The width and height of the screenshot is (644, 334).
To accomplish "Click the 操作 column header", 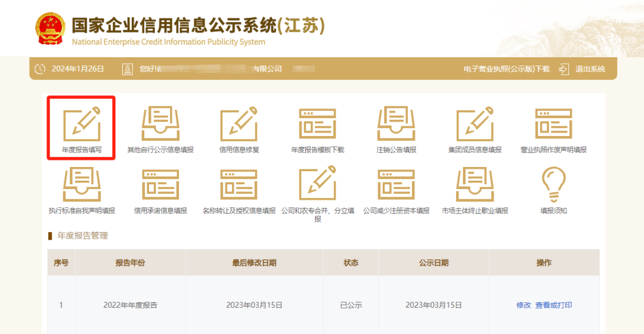I will [544, 262].
